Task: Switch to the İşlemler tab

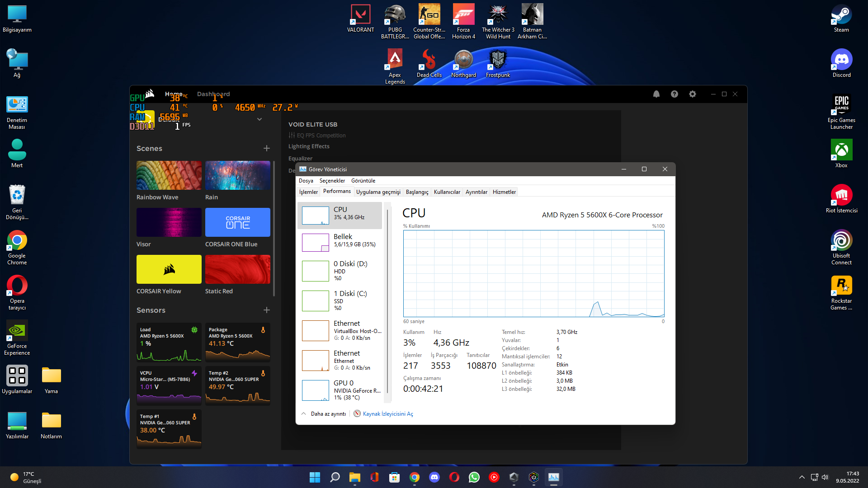Action: pos(308,192)
